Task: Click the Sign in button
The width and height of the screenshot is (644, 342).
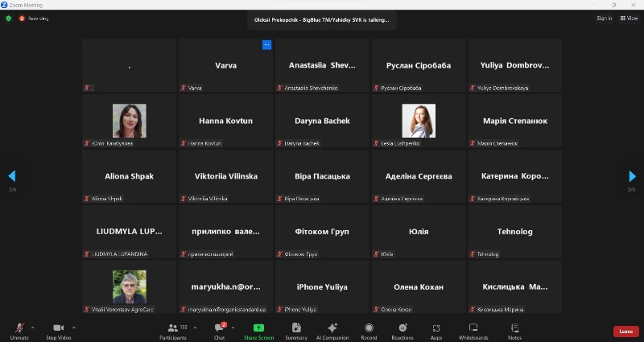Action: pyautogui.click(x=604, y=18)
